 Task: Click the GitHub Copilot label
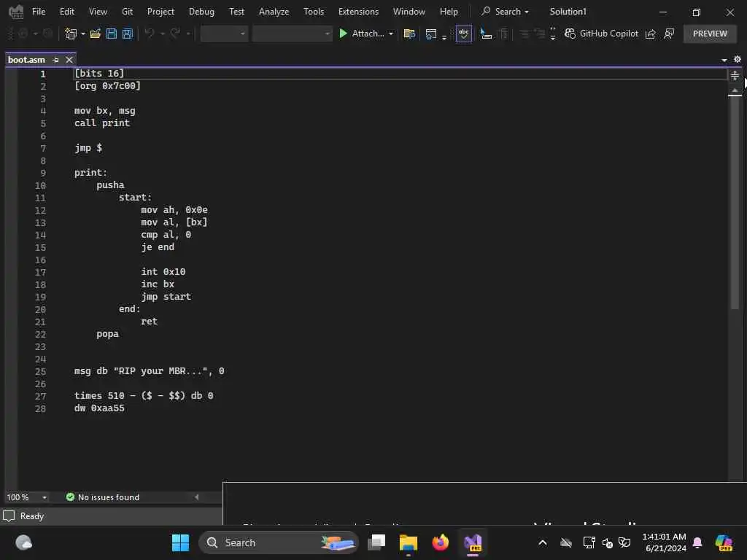(x=608, y=34)
